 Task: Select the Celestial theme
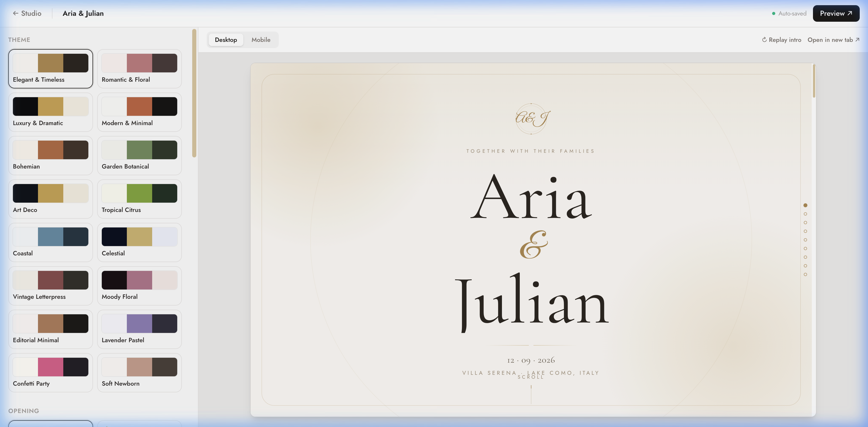click(139, 243)
